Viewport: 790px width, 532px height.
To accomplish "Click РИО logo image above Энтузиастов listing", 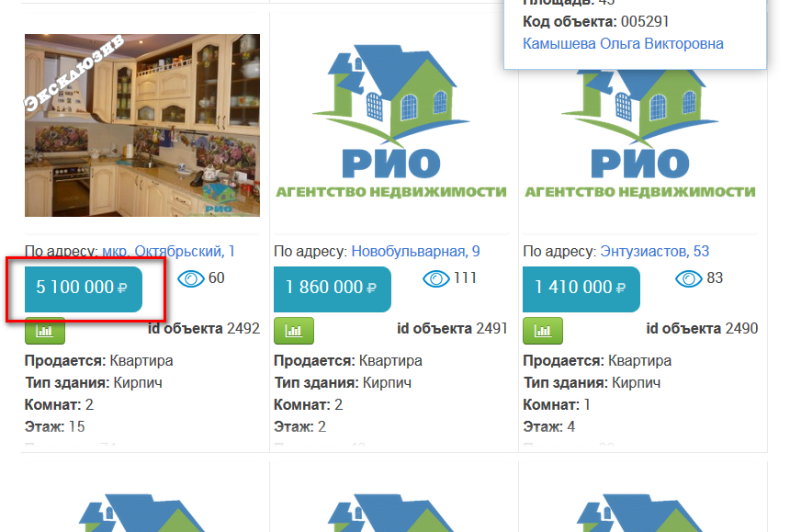I will 640,134.
